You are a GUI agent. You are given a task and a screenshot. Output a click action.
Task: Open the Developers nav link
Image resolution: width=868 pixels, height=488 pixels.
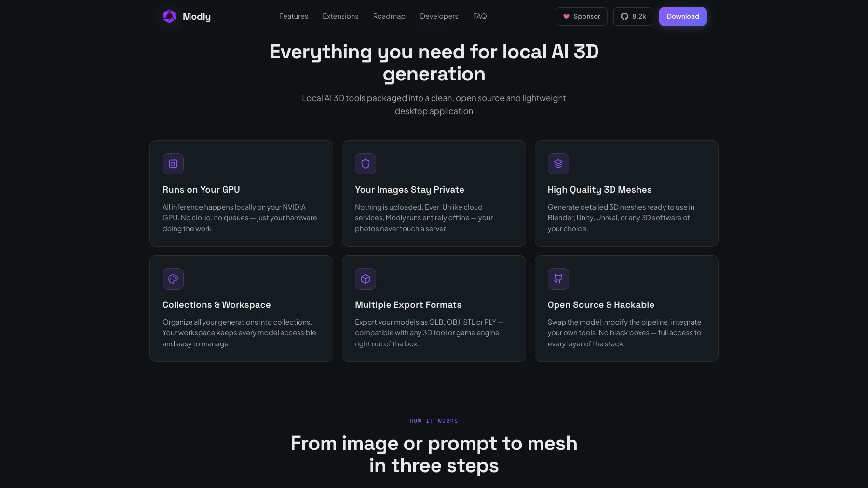[x=439, y=16]
